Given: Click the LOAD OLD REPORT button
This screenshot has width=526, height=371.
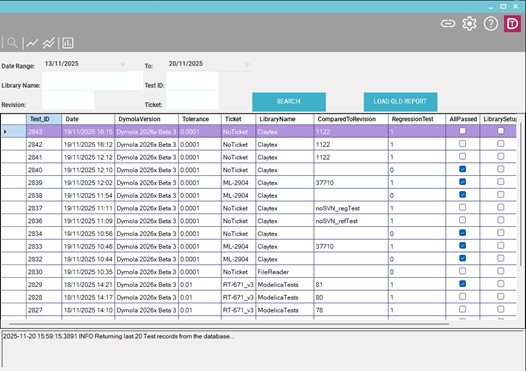Looking at the screenshot, I should (x=401, y=102).
